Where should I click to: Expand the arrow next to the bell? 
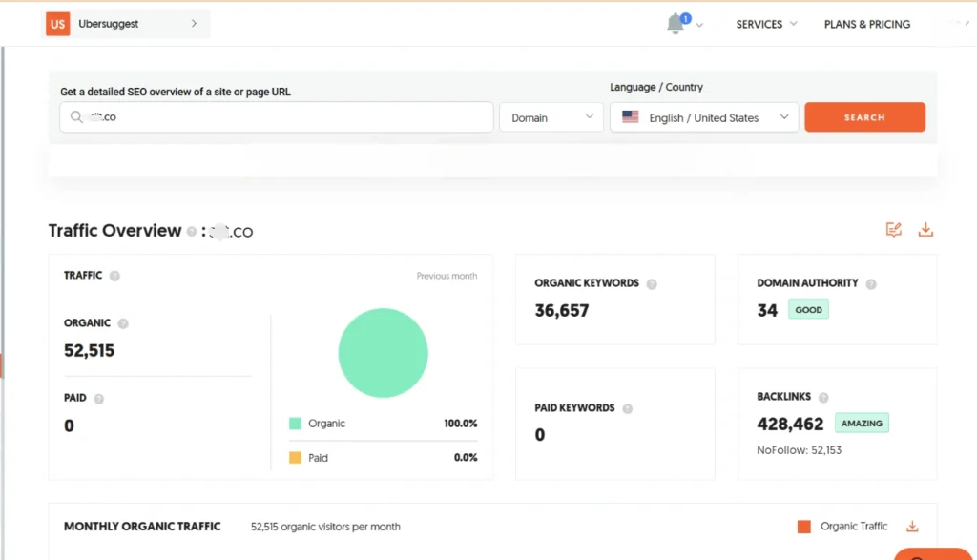[x=699, y=26]
